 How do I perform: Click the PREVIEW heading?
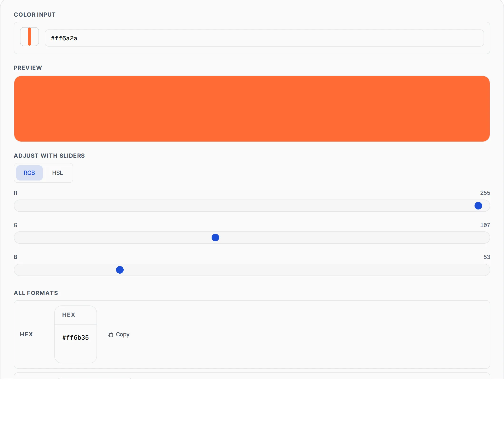point(28,68)
